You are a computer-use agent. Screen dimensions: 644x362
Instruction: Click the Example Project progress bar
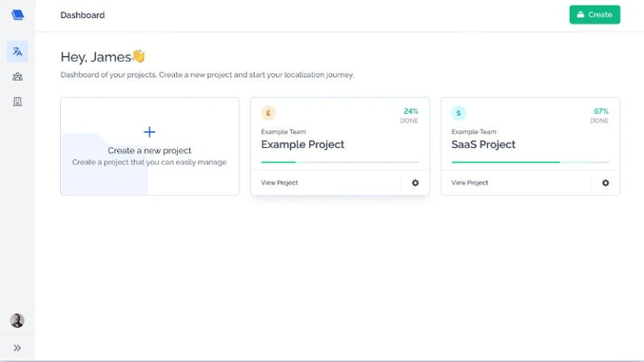point(340,162)
